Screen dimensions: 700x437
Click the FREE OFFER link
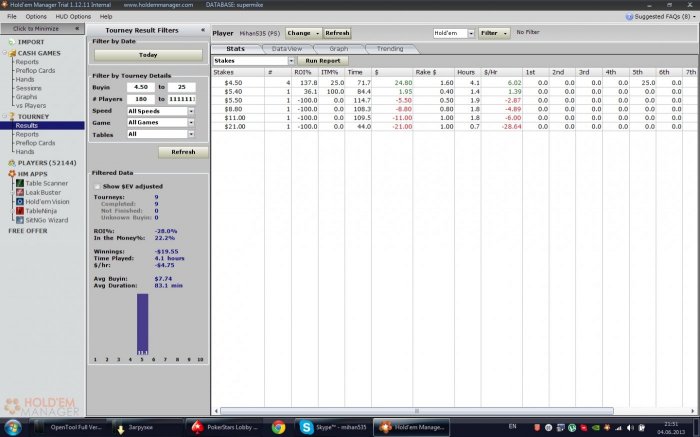[x=28, y=231]
